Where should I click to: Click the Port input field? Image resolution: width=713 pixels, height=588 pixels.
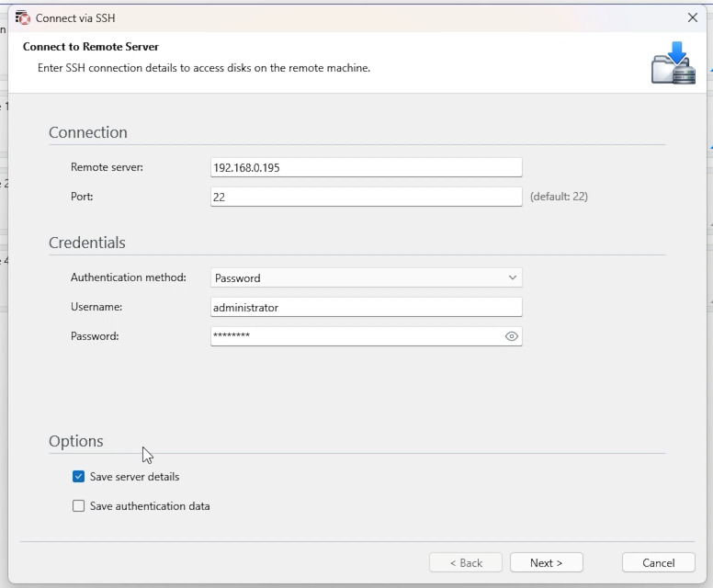coord(366,197)
